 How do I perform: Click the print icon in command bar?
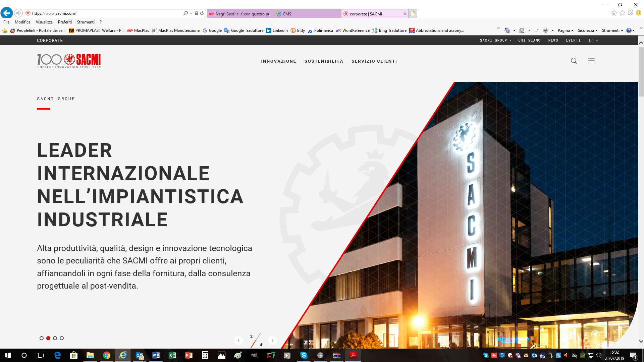point(545,31)
